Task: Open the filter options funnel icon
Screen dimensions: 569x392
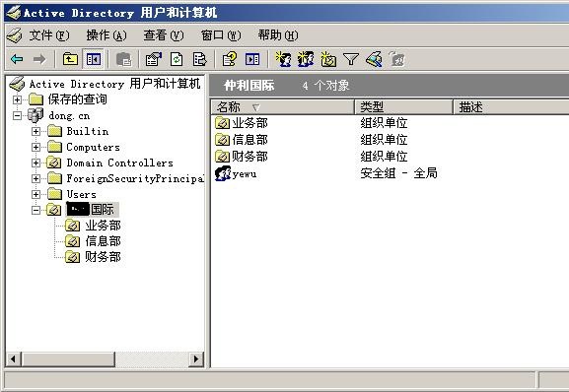Action: pos(351,59)
